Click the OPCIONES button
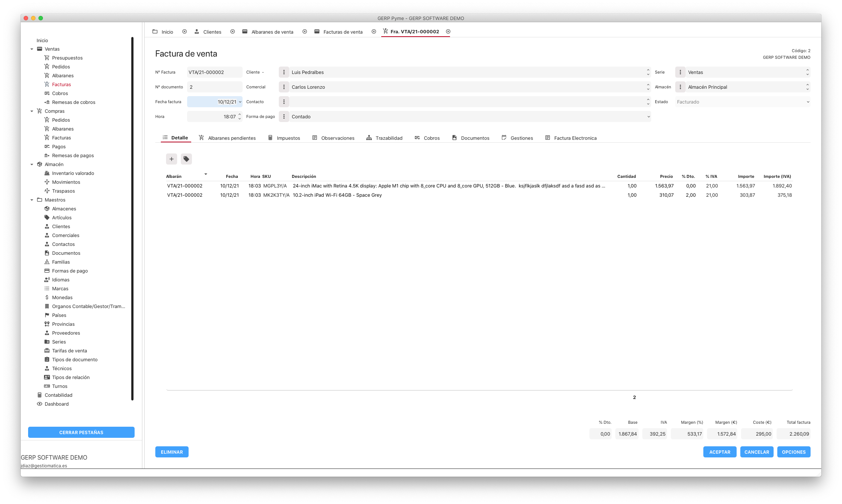This screenshot has width=842, height=504. (794, 452)
